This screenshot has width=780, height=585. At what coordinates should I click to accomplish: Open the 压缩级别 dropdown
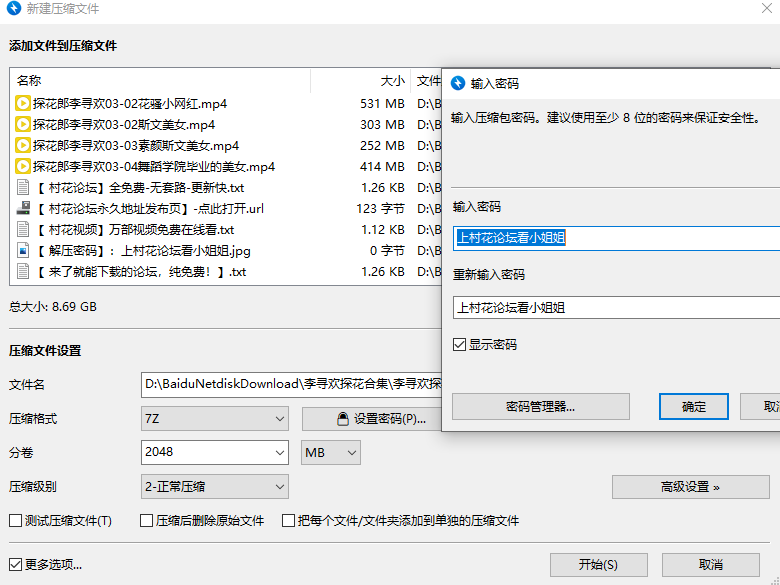coord(215,487)
